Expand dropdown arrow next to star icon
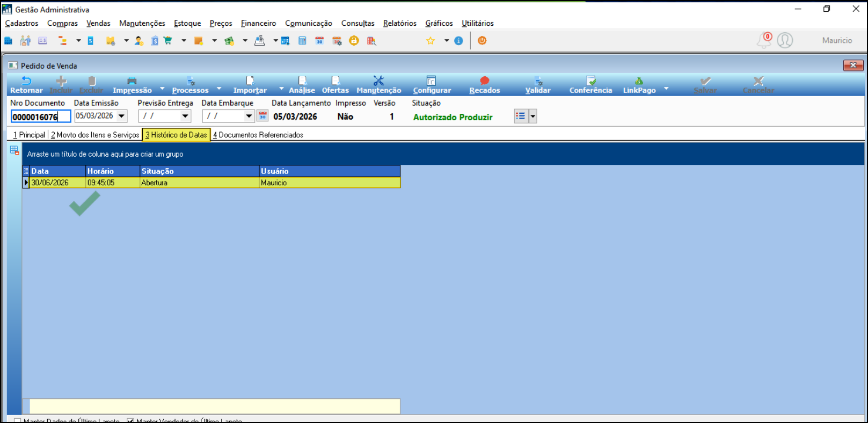This screenshot has height=423, width=868. (446, 41)
